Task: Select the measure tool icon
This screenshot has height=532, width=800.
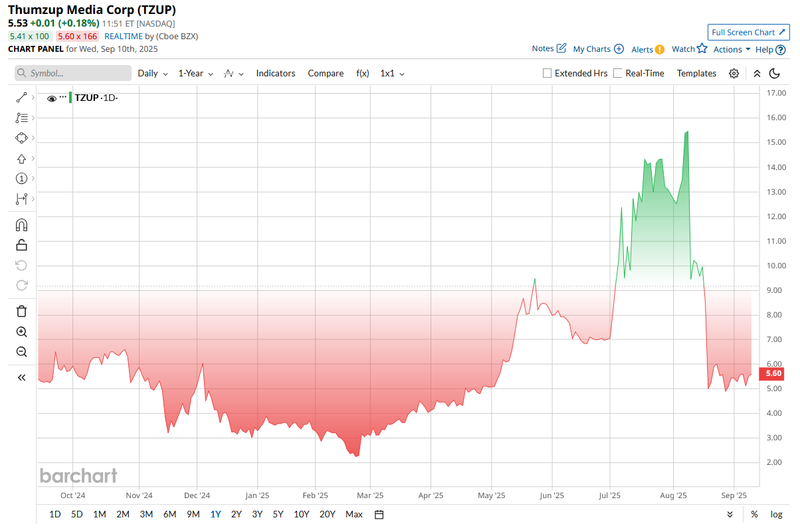Action: point(21,199)
